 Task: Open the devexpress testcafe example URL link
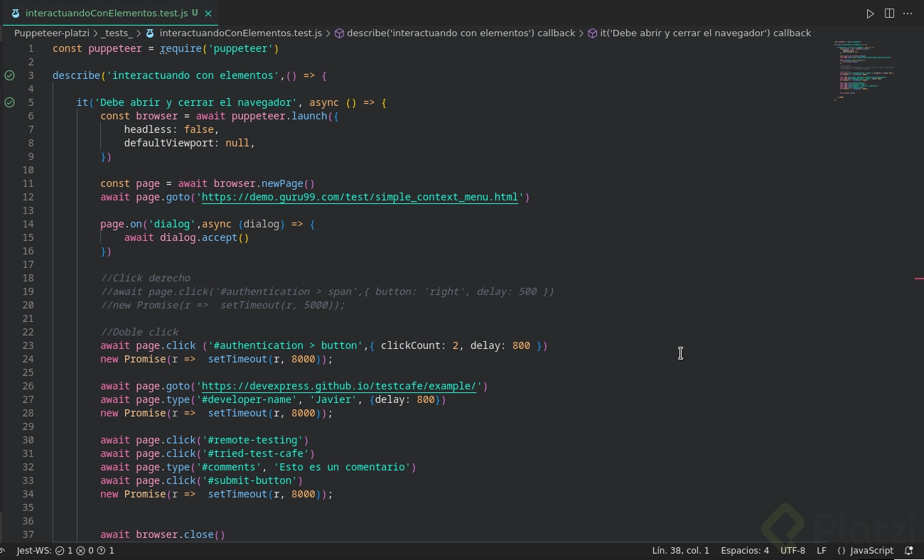(339, 387)
